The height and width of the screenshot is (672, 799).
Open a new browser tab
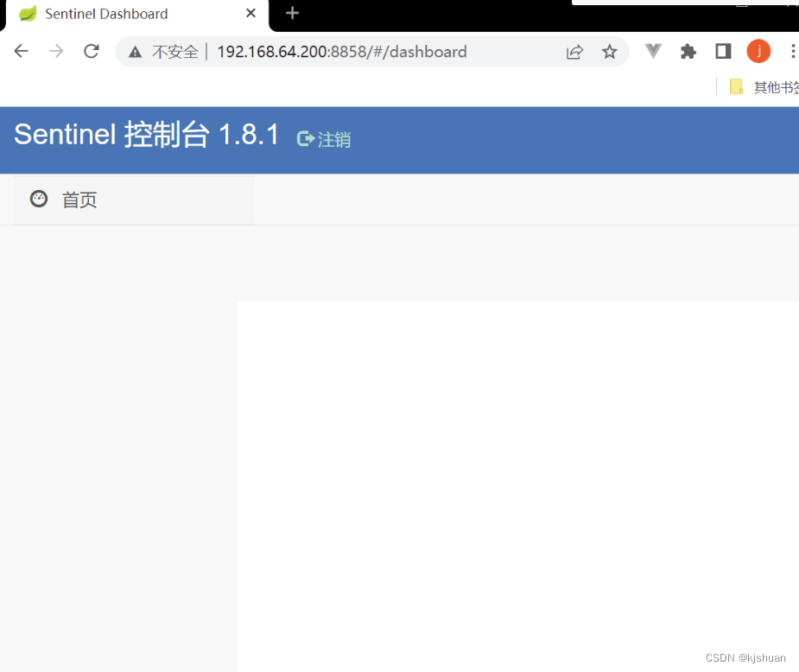[293, 13]
